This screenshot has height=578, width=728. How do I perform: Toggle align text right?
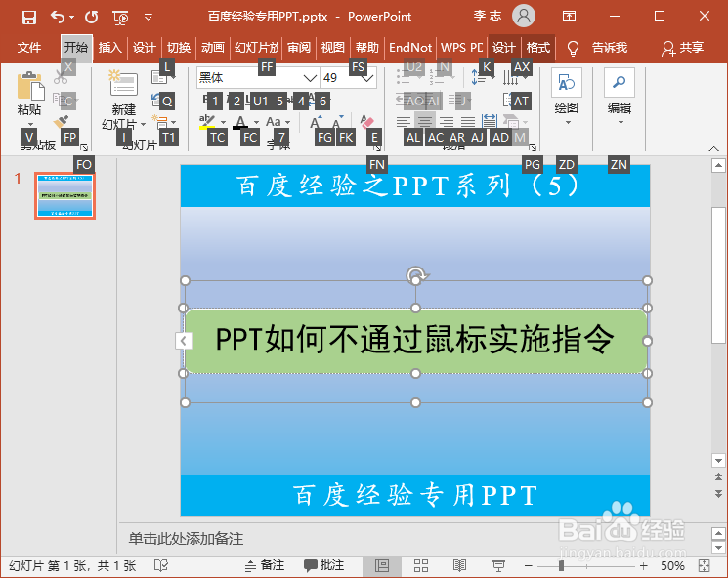pos(447,122)
